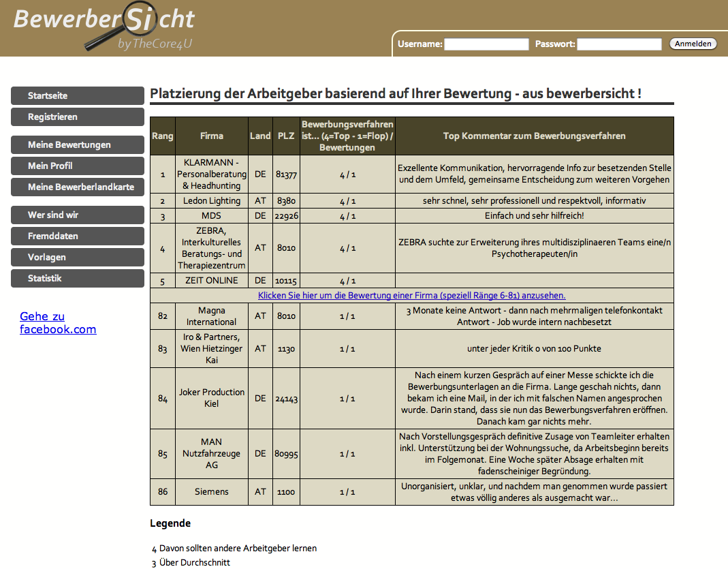Select the Iro & Partners firm cell
Image resolution: width=728 pixels, height=569 pixels.
coord(212,349)
